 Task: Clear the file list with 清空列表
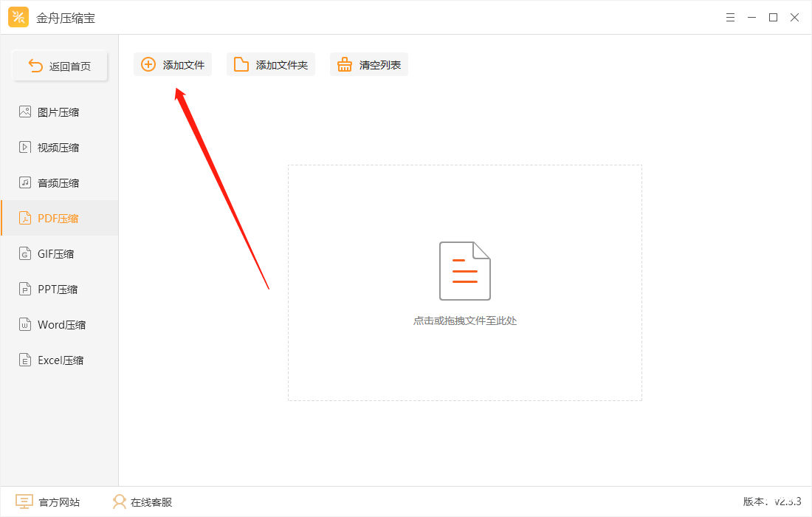[368, 64]
